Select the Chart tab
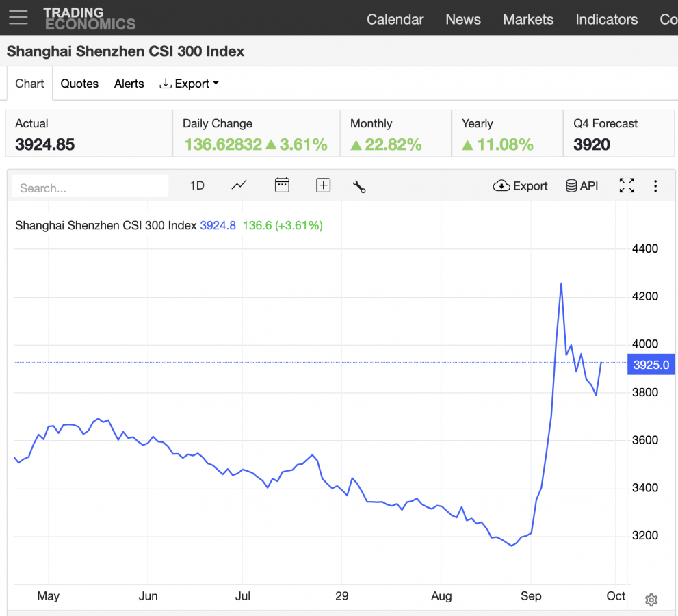 [29, 84]
